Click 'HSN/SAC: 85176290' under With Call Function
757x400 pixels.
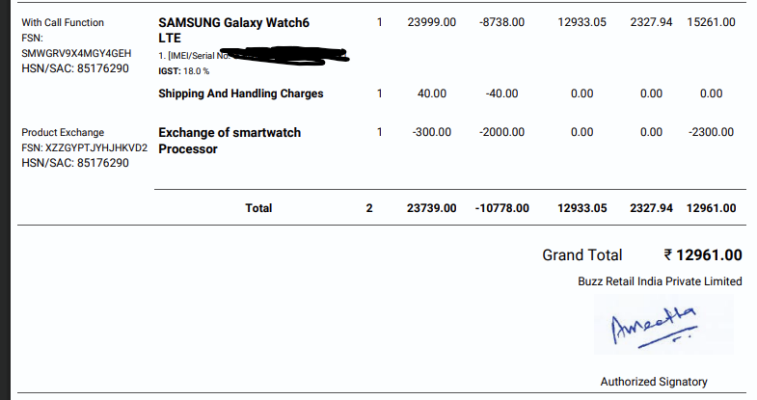coord(75,69)
